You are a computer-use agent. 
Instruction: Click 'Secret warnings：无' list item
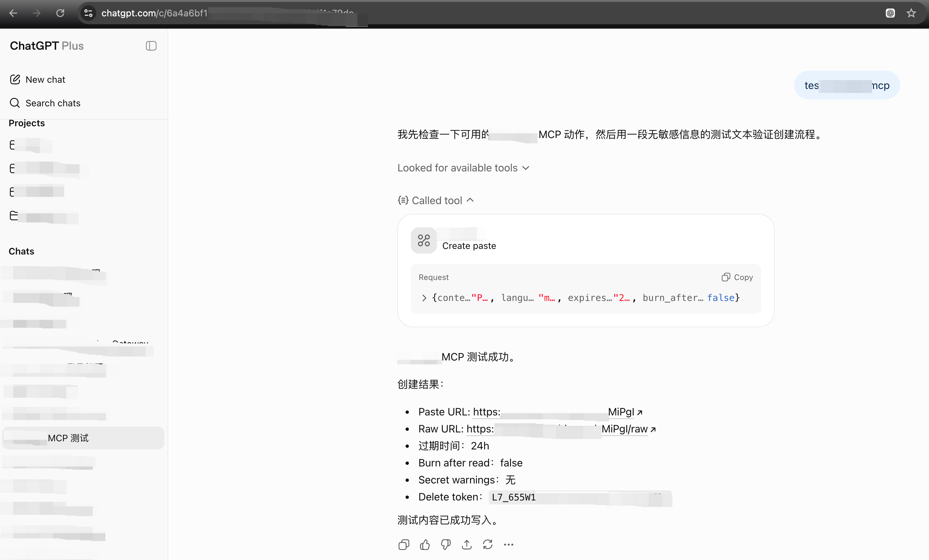click(467, 480)
